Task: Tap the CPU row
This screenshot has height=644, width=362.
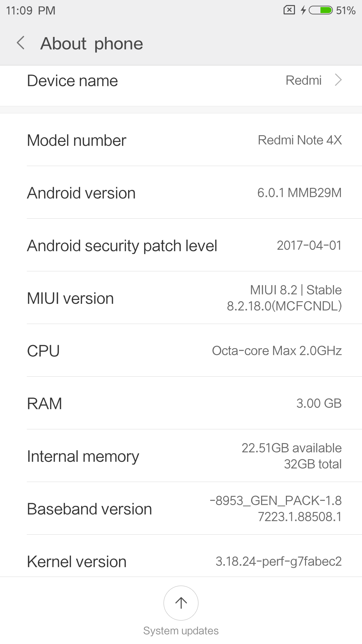Action: tap(181, 351)
